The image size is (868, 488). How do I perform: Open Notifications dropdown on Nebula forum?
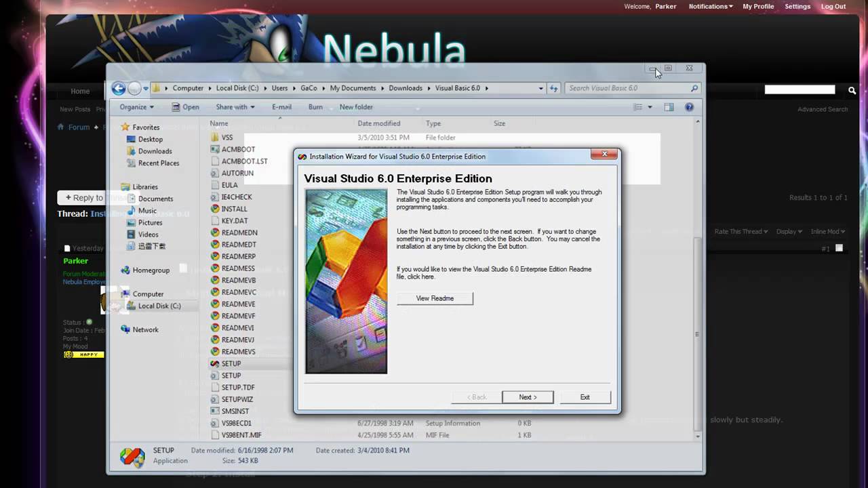click(711, 7)
